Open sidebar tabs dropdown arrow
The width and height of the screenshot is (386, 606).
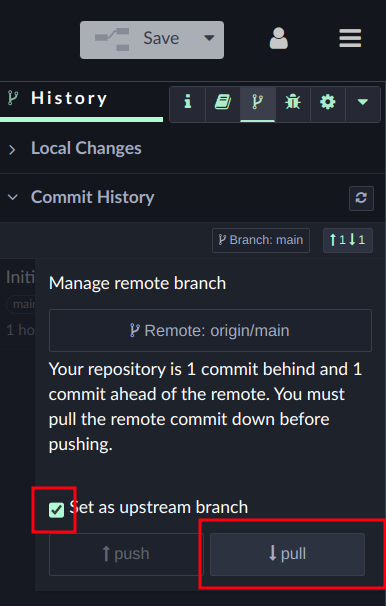point(362,102)
